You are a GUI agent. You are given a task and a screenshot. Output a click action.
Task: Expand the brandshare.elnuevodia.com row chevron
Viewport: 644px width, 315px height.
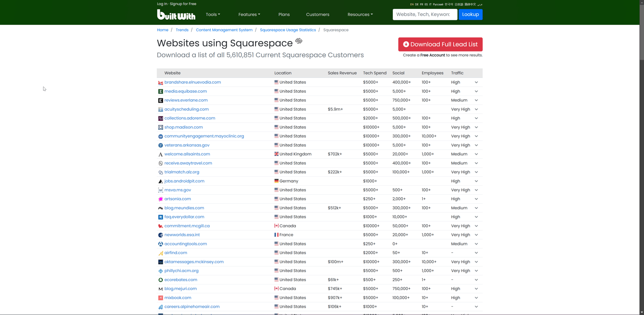476,83
